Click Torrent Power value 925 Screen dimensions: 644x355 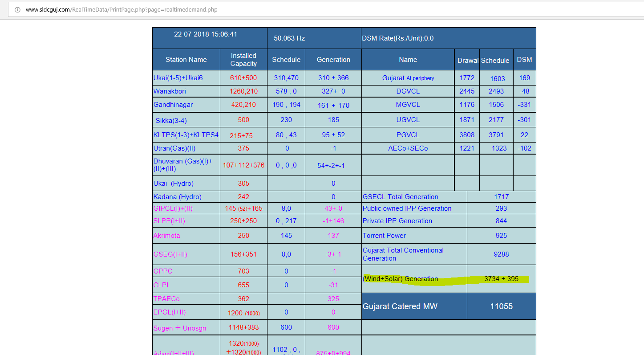[x=501, y=236]
